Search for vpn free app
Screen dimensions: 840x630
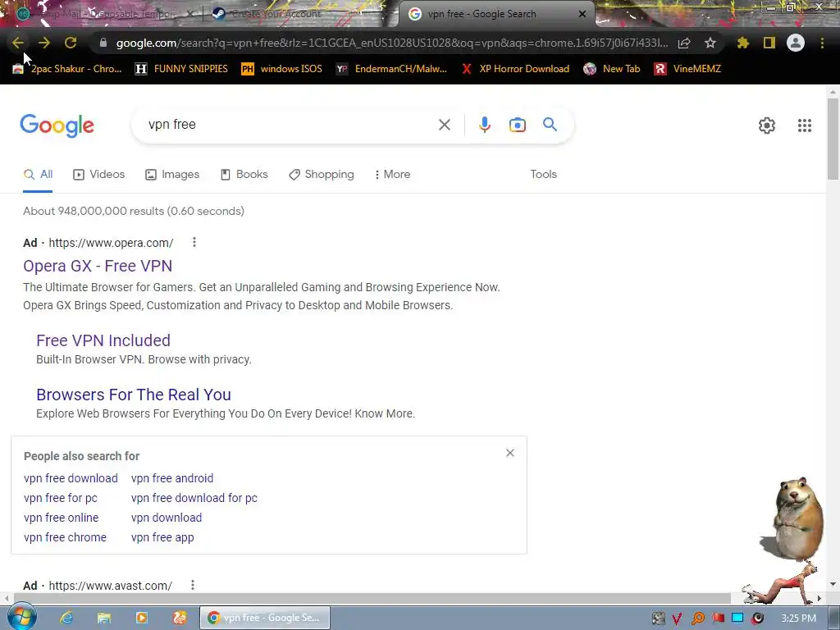[x=162, y=537]
